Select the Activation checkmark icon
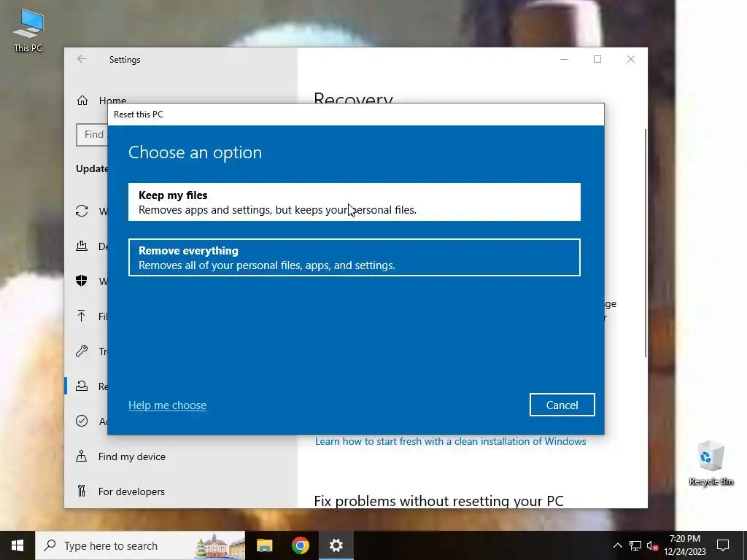This screenshot has width=747, height=560. tap(82, 421)
